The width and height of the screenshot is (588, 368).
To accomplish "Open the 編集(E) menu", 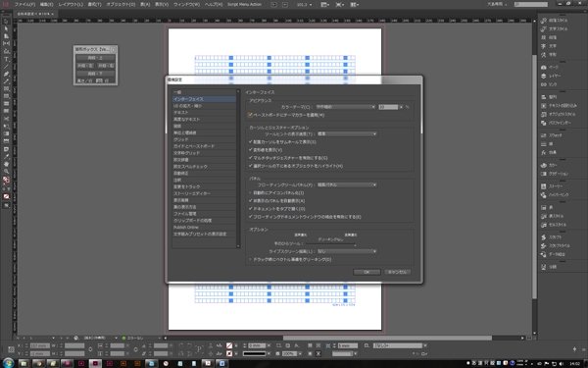I will [46, 5].
